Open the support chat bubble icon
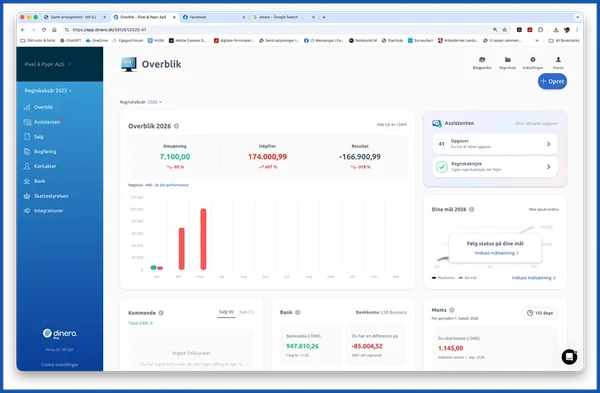 [x=569, y=357]
